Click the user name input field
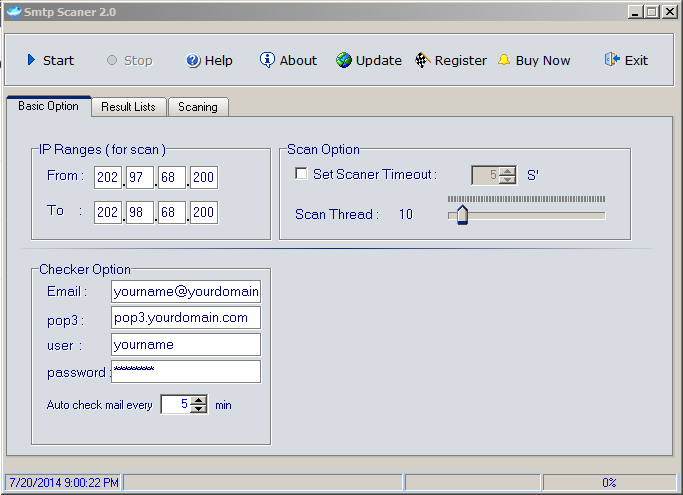The height and width of the screenshot is (495, 683). click(x=186, y=345)
